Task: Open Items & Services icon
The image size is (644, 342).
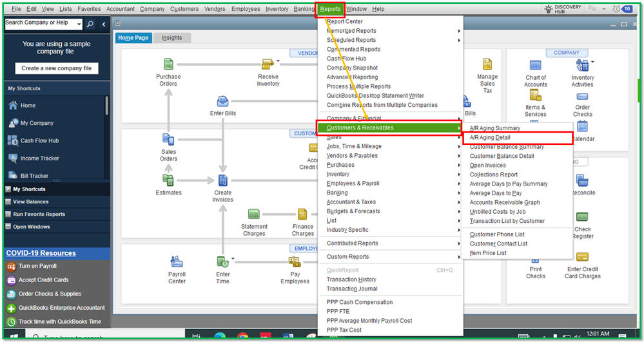Action: tap(535, 96)
